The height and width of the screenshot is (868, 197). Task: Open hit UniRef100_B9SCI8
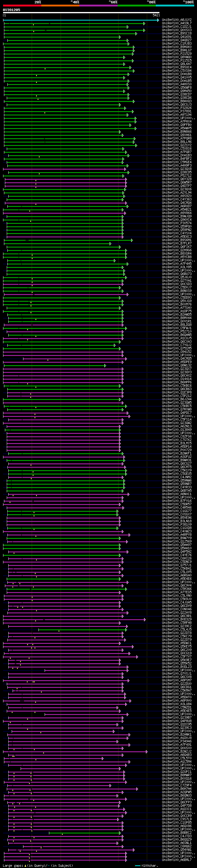pyautogui.click(x=177, y=33)
